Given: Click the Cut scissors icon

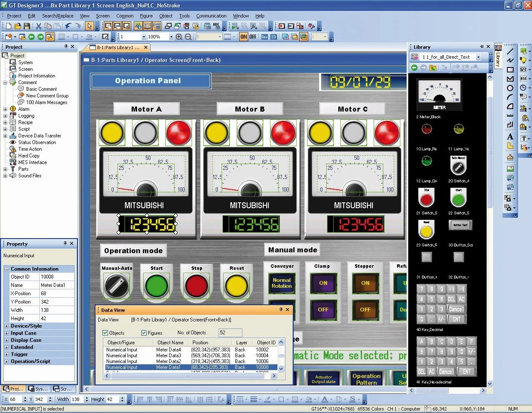Looking at the screenshot, I should pos(38,26).
